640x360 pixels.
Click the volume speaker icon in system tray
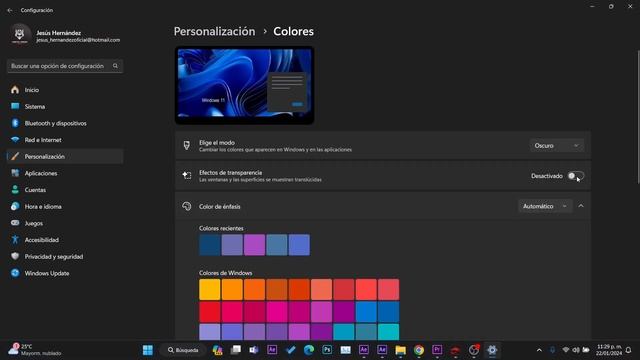pyautogui.click(x=576, y=350)
